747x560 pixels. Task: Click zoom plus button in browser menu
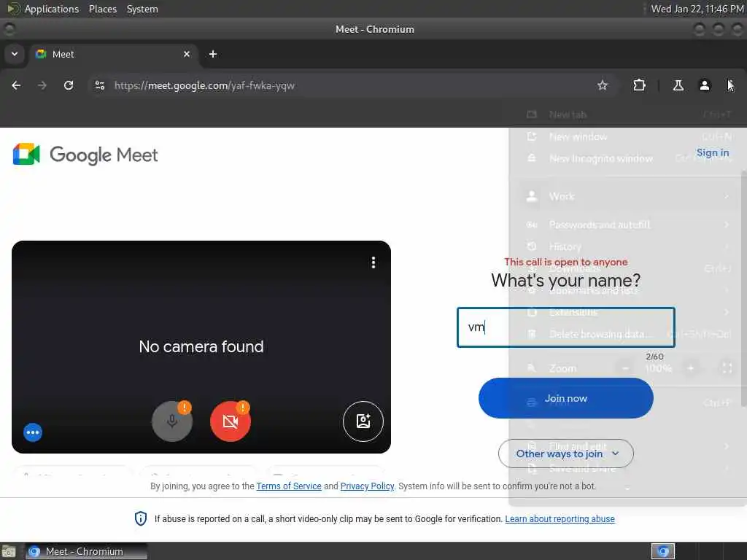(690, 368)
